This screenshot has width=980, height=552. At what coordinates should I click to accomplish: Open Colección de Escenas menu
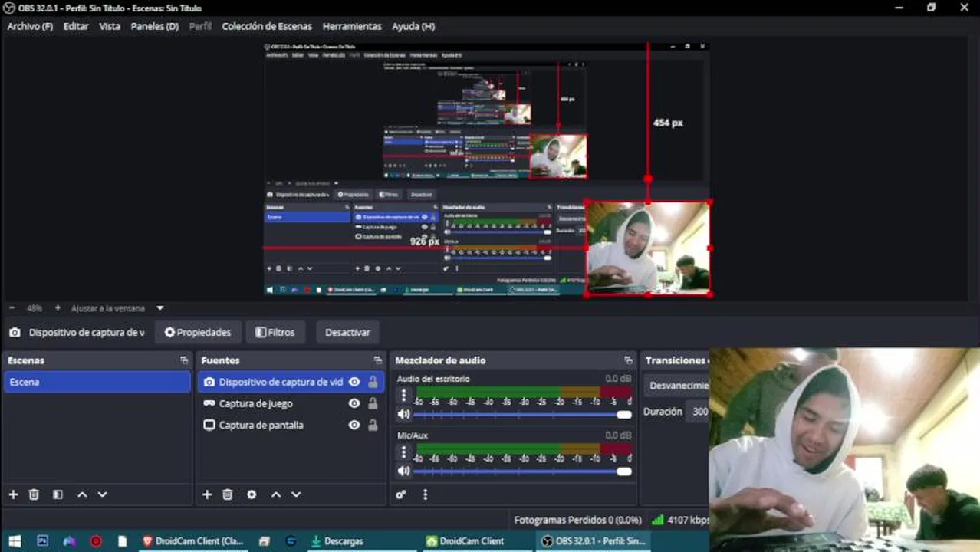(x=267, y=26)
